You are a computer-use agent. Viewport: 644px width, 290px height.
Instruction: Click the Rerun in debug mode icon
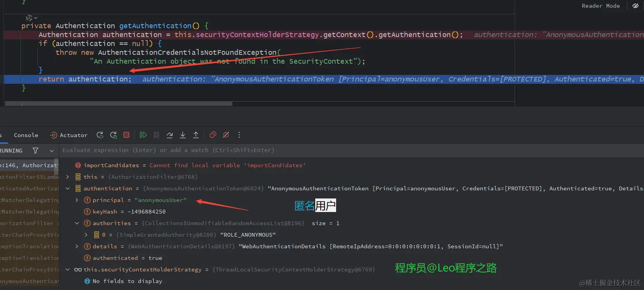pyautogui.click(x=113, y=135)
